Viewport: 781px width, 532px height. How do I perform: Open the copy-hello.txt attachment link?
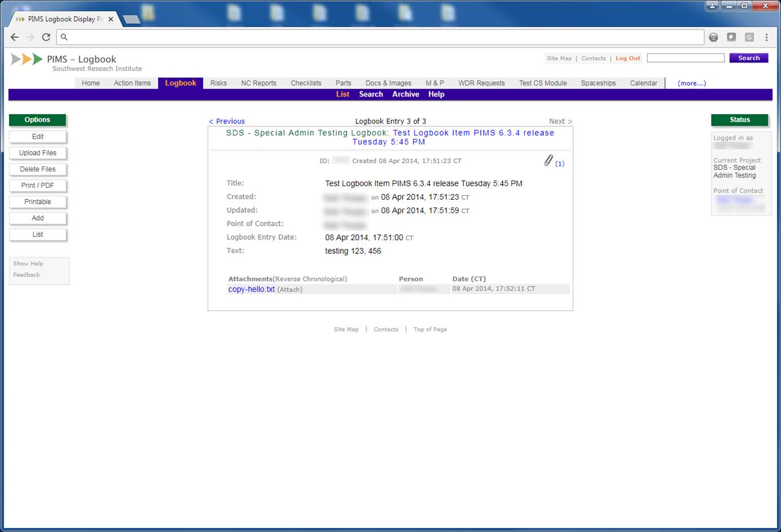(251, 289)
